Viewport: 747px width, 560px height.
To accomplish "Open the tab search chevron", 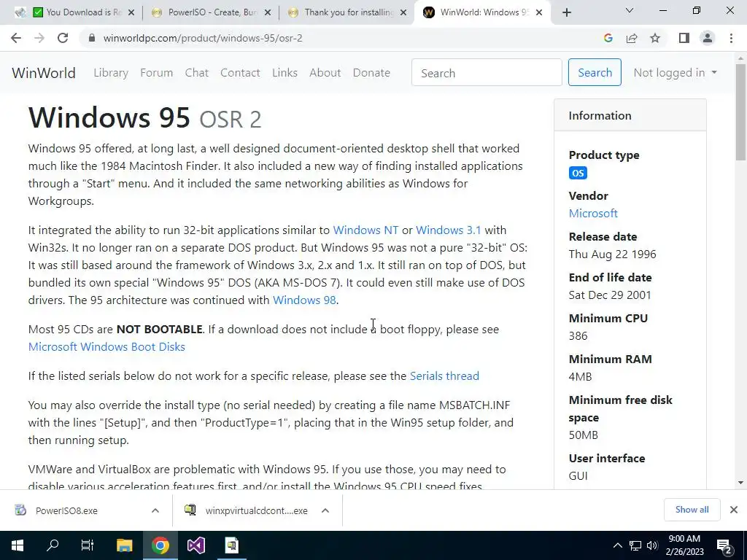I will (x=630, y=10).
